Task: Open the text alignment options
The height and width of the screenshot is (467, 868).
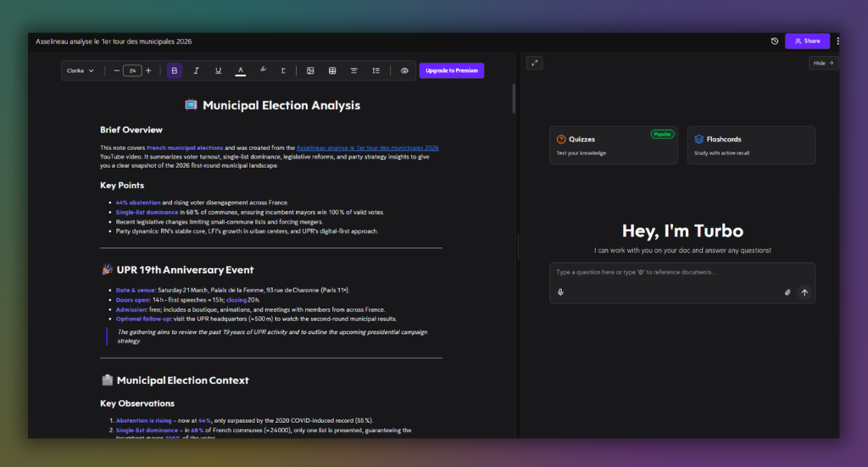Action: click(354, 70)
